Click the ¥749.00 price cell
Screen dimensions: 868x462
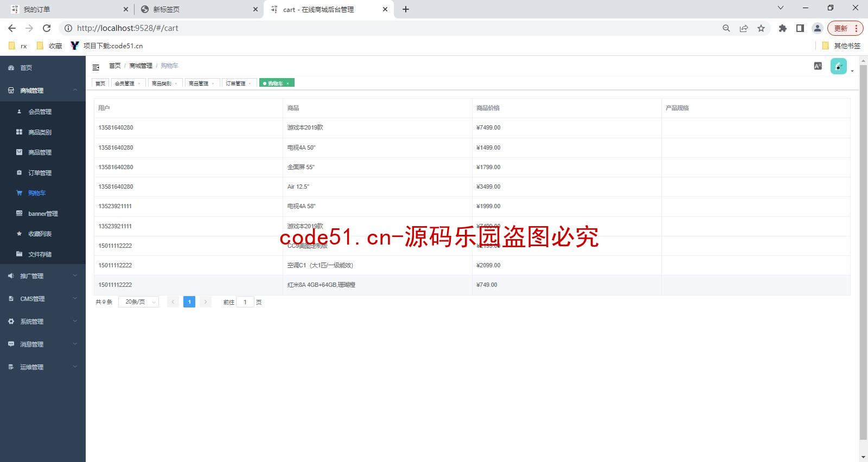coord(567,285)
